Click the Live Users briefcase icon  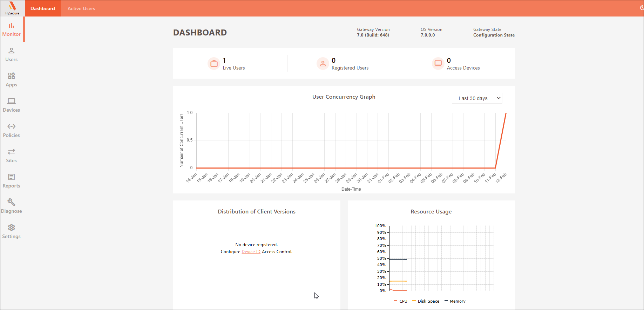(x=214, y=64)
